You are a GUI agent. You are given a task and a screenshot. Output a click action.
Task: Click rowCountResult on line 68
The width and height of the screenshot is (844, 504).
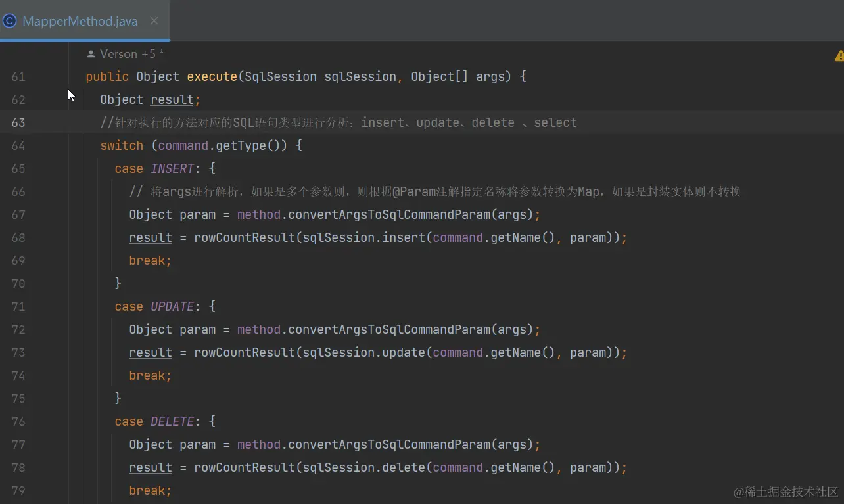tap(245, 238)
